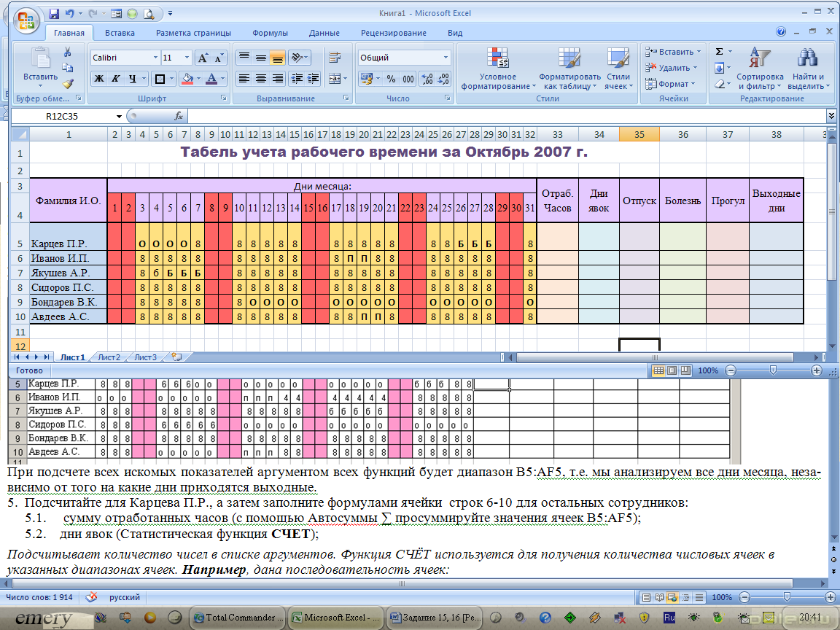Image resolution: width=840 pixels, height=630 pixels.
Task: Open Форматировать как таблицу menu
Action: click(570, 69)
